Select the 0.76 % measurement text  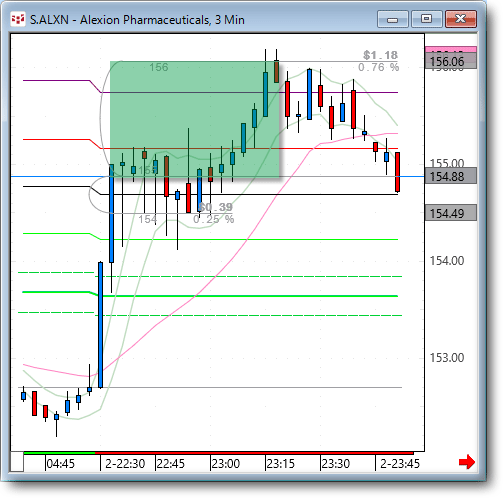click(378, 67)
